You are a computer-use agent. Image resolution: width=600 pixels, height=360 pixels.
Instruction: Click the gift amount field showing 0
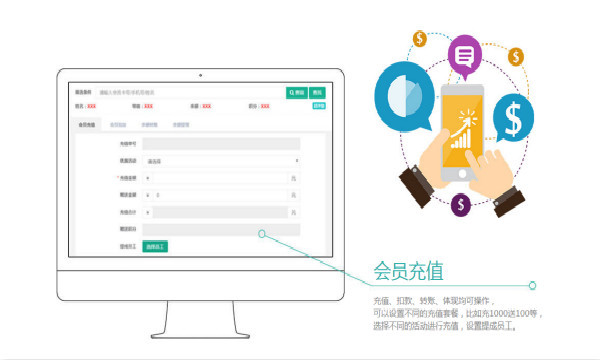pos(220,195)
